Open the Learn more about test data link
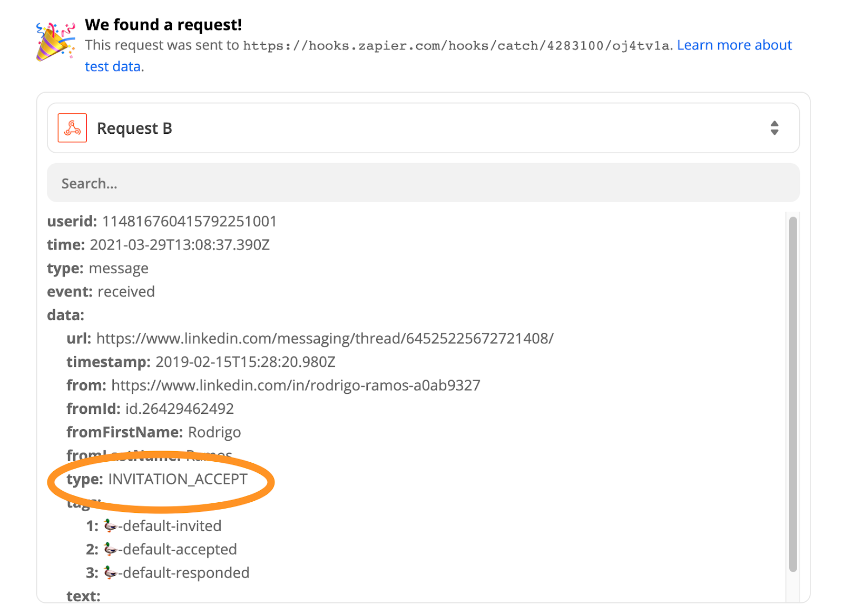This screenshot has width=843, height=616. (x=734, y=45)
